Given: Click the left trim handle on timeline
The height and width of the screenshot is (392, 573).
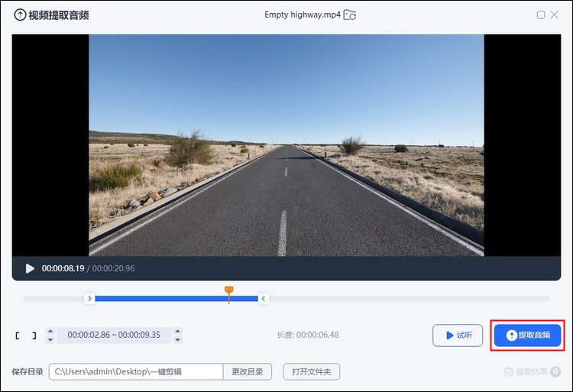Looking at the screenshot, I should click(x=89, y=299).
